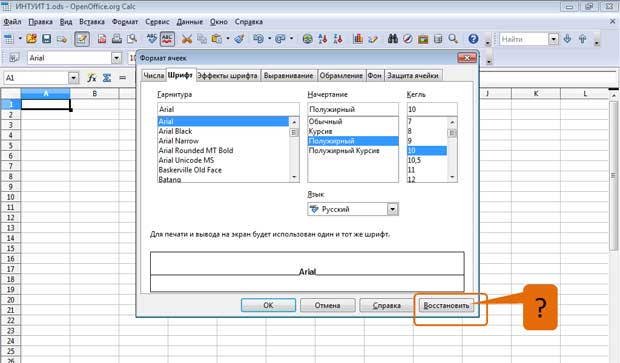Image resolution: width=620 pixels, height=363 pixels.
Task: Toggle AutoSpellcheck icon
Action: click(x=167, y=39)
